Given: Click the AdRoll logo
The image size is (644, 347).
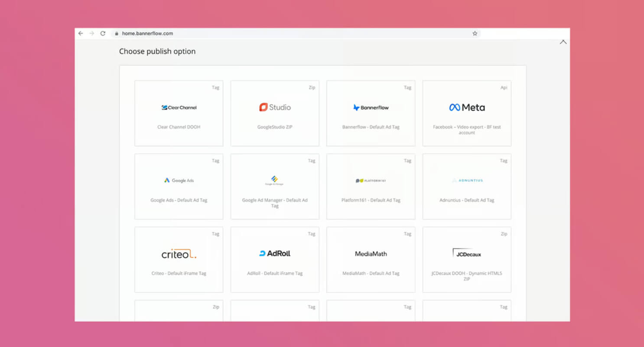Looking at the screenshot, I should (x=275, y=253).
